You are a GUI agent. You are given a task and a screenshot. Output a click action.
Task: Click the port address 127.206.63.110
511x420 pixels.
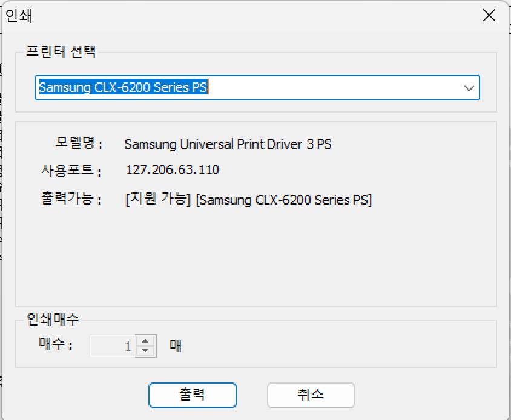tap(173, 170)
